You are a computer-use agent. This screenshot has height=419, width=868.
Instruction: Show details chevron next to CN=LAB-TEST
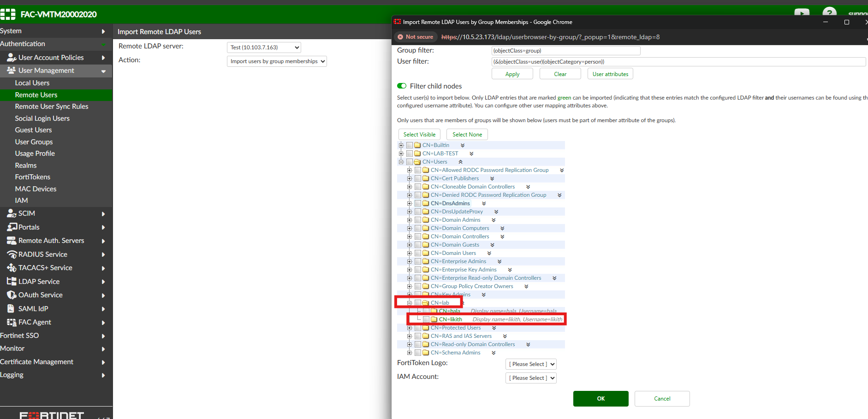471,153
